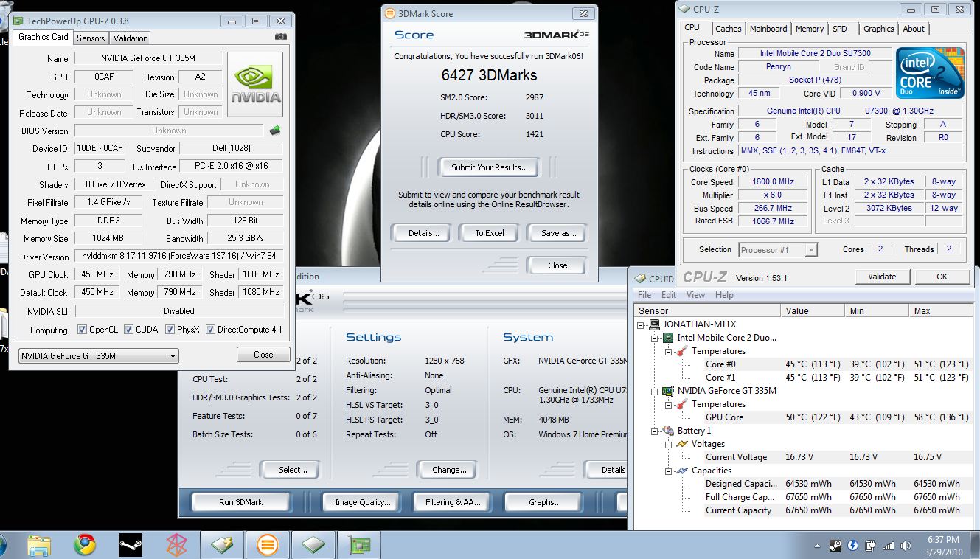Click the GPU-Z BIOS save chip icon
Viewport: 980px width, 559px height.
tap(275, 131)
